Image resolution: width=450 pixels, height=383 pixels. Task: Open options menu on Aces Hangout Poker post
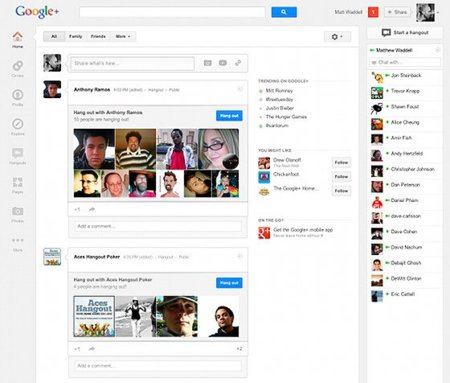click(239, 256)
